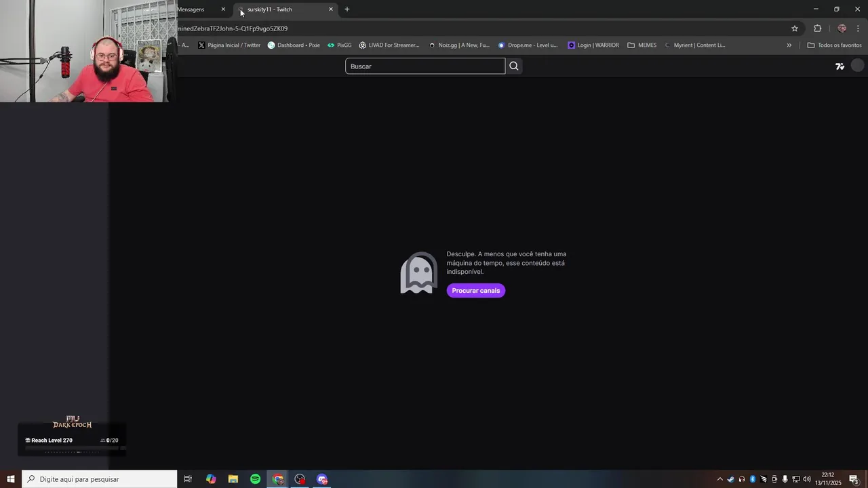Screen dimensions: 868x488
Task: Open Task View on the taskbar
Action: coord(188,479)
